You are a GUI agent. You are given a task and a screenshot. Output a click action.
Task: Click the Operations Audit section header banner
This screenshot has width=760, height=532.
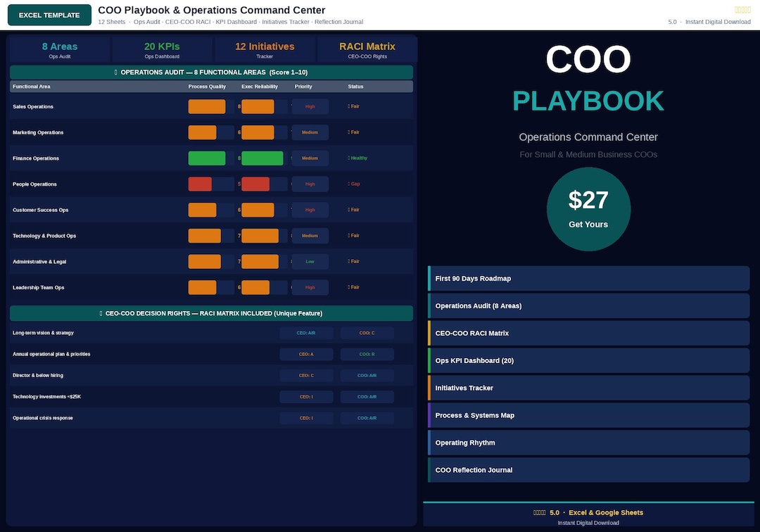tap(211, 72)
